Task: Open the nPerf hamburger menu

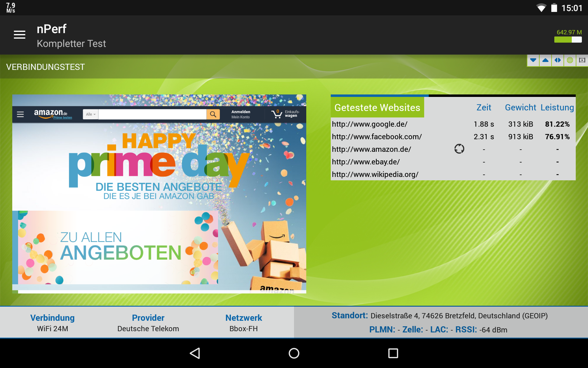Action: tap(20, 35)
